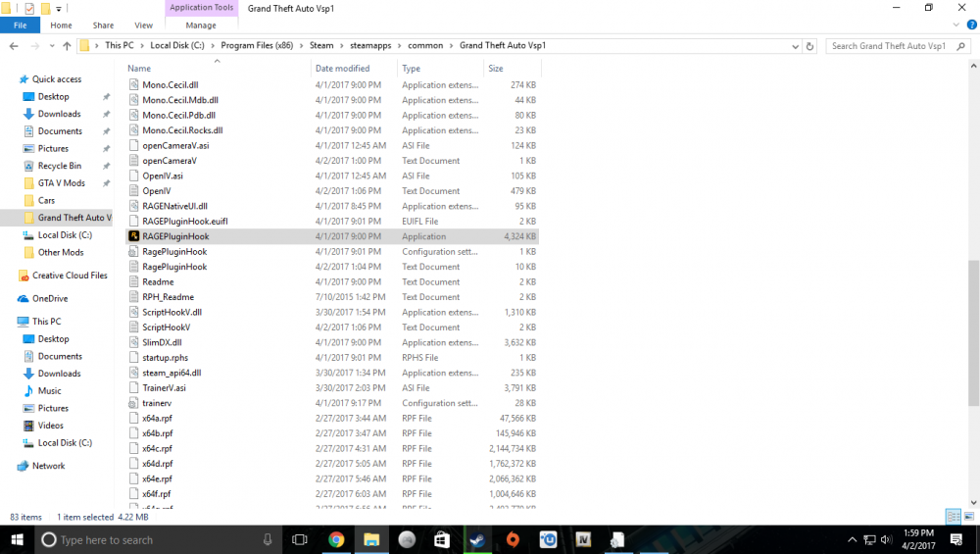Open the RAGEPluginHook application icon

pyautogui.click(x=133, y=236)
